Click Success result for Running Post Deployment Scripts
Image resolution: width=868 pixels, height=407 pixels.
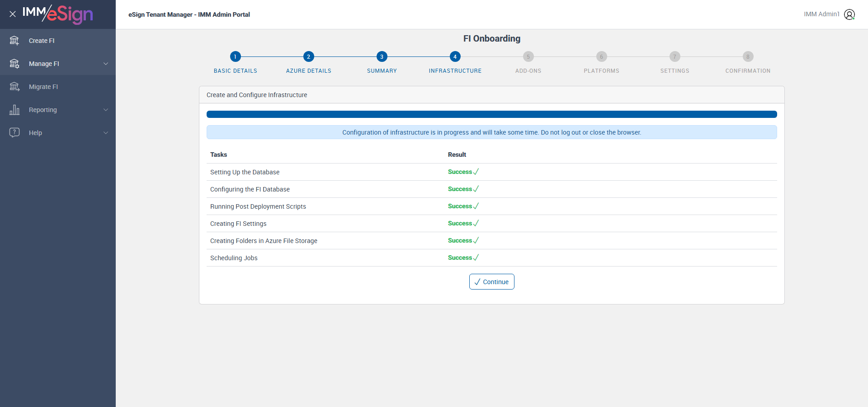(463, 206)
